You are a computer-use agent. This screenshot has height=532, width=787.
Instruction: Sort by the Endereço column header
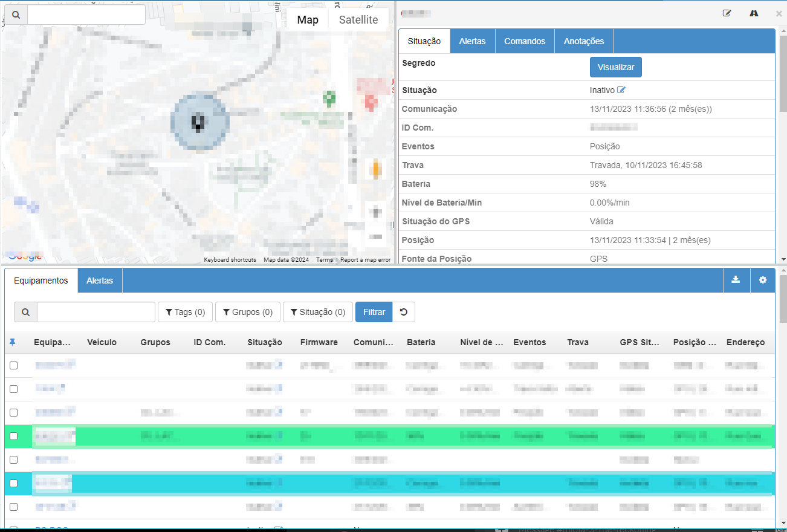pos(745,342)
